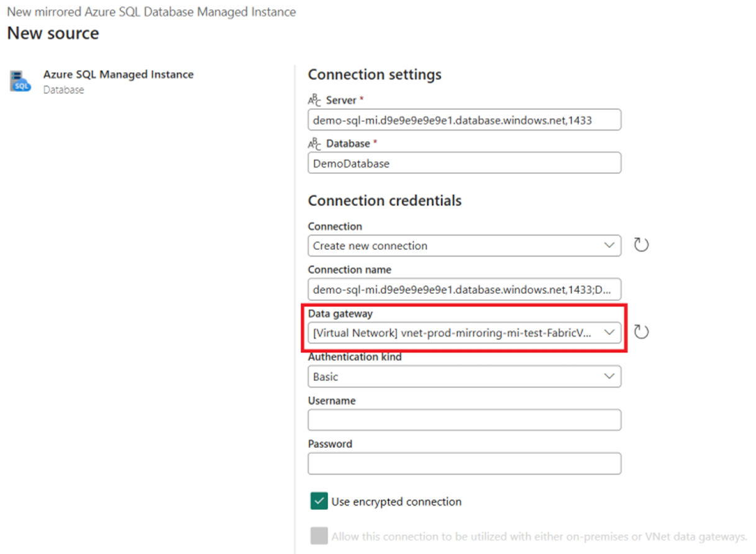
Task: Click the Database subtitle under Azure SQL Managed Instance
Action: [x=63, y=89]
